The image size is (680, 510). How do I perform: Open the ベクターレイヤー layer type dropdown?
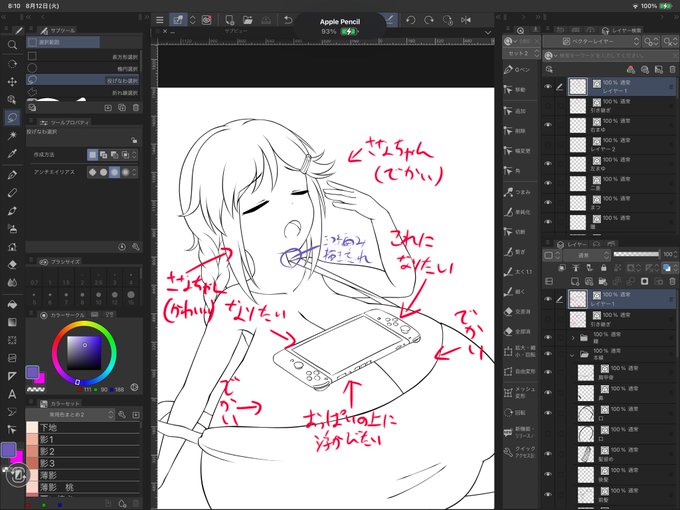(592, 41)
